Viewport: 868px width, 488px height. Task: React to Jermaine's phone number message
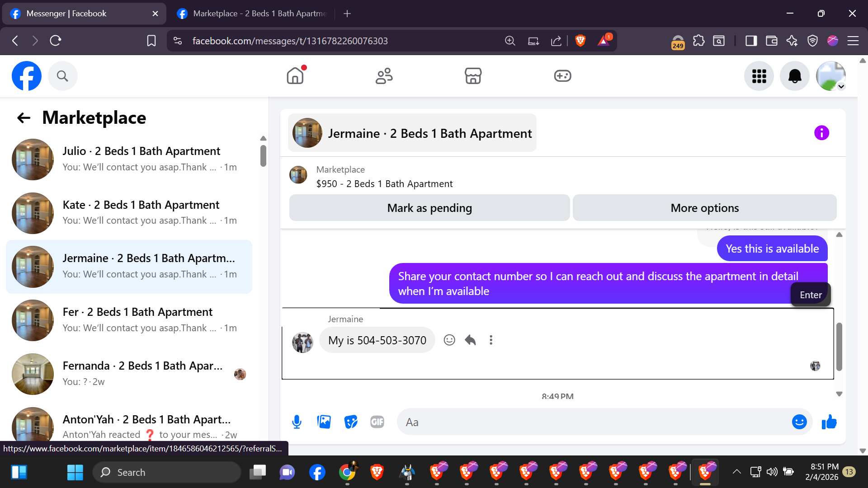click(449, 340)
